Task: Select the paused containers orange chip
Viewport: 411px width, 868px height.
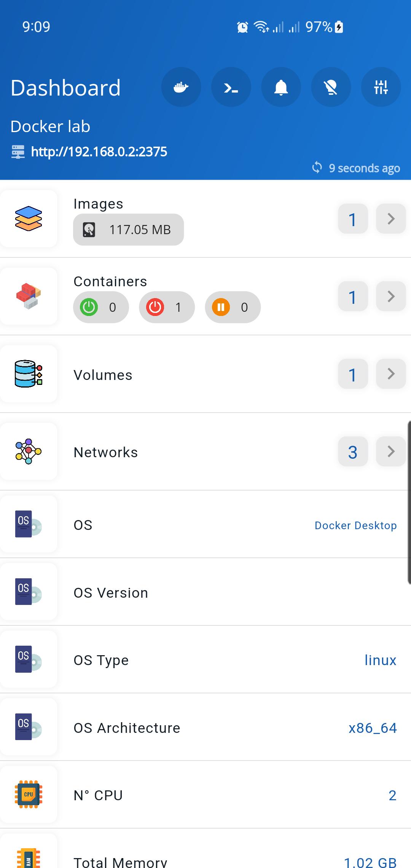Action: (x=233, y=307)
